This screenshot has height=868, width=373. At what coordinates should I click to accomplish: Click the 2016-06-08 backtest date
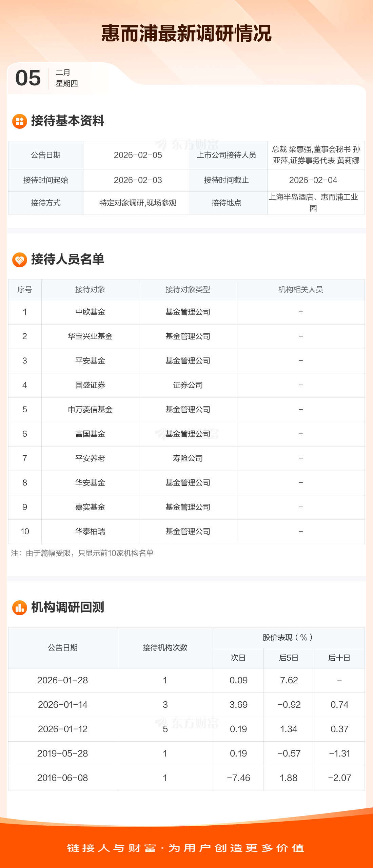click(63, 778)
